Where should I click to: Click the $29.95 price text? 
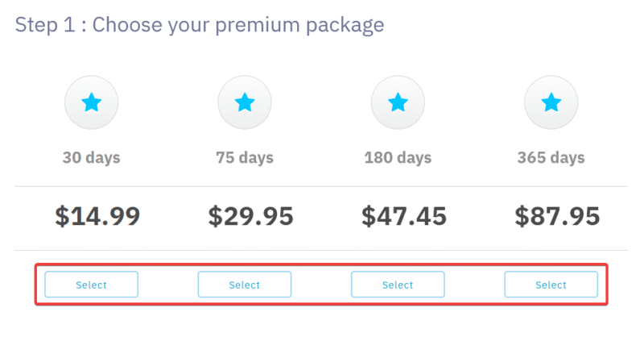point(250,216)
